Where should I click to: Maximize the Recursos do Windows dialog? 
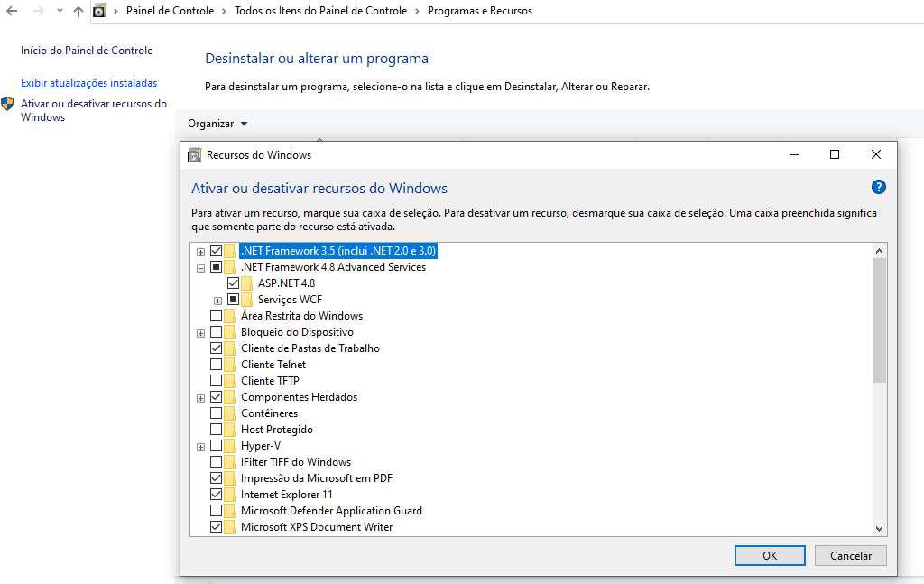click(x=835, y=154)
